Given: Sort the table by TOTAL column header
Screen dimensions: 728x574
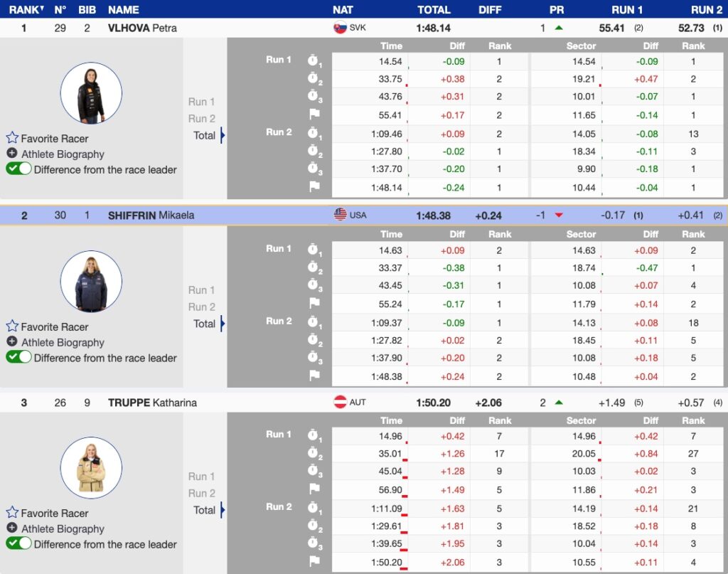Looking at the screenshot, I should pos(434,9).
